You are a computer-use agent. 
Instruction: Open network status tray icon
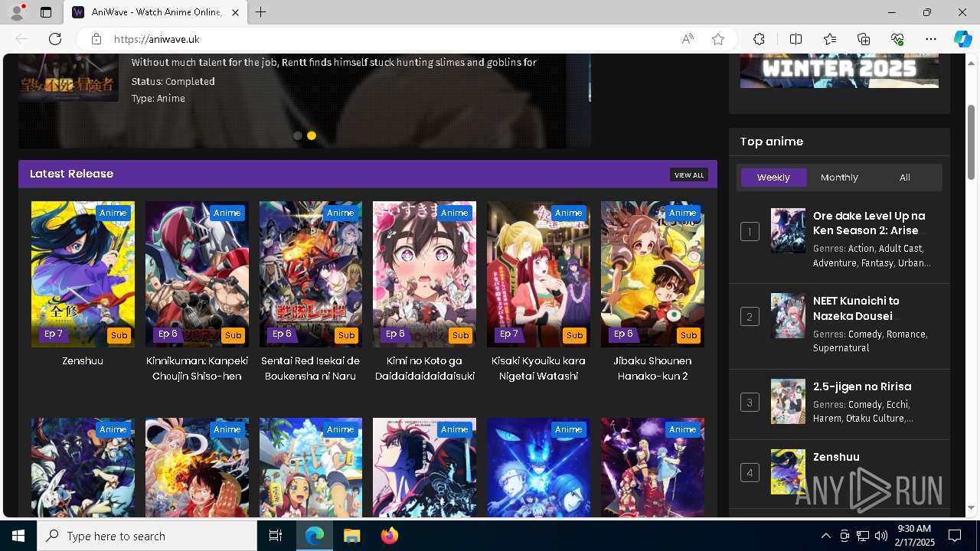point(862,536)
